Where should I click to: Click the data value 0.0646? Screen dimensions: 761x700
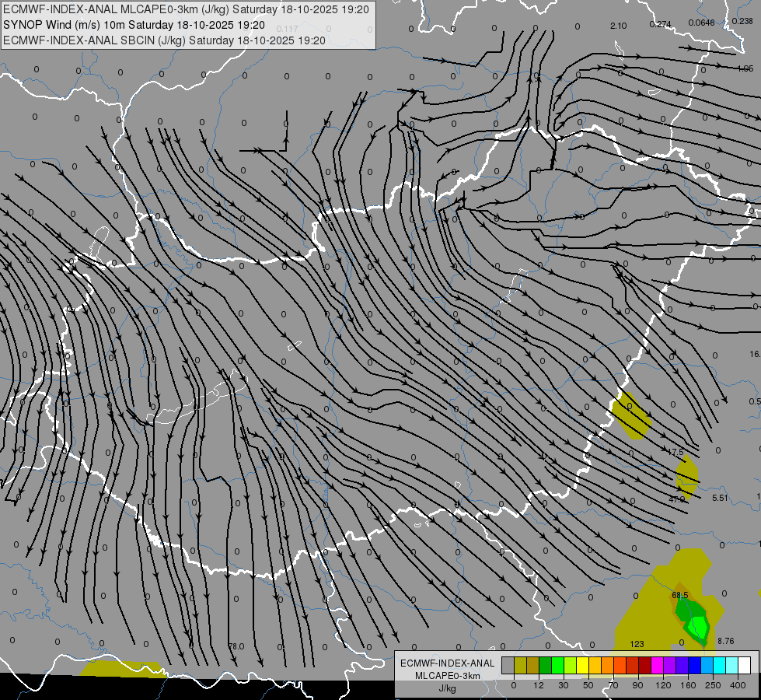coord(701,23)
